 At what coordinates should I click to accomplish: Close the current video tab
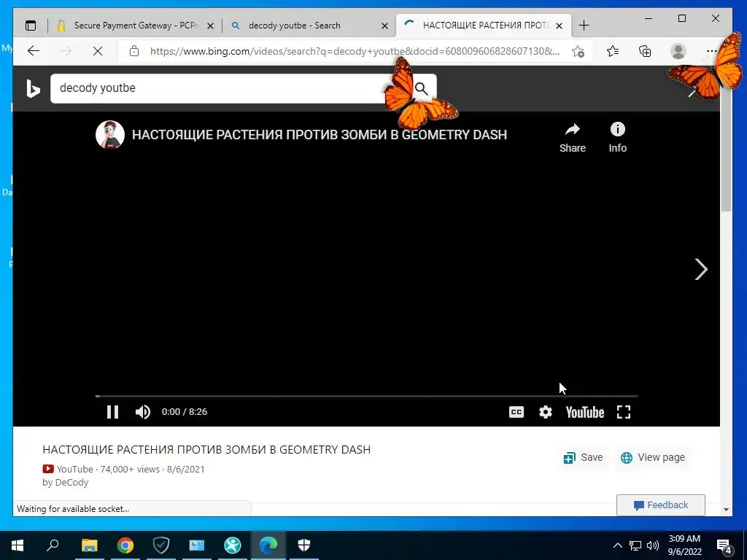point(560,26)
